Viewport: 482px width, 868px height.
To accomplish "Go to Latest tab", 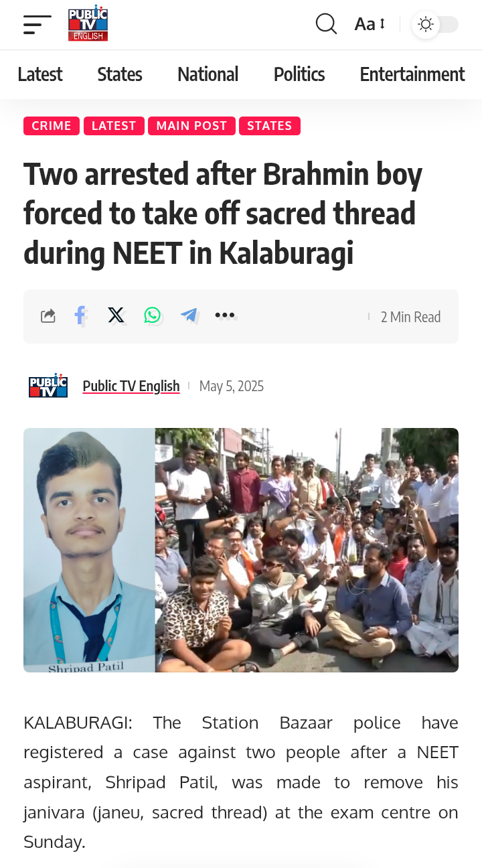I will [x=40, y=74].
